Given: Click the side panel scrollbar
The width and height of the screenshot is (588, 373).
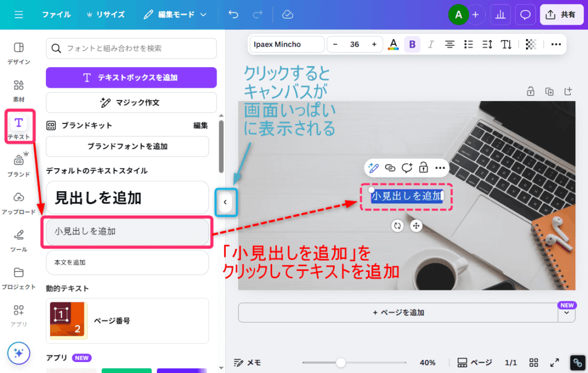Looking at the screenshot, I should (x=221, y=146).
